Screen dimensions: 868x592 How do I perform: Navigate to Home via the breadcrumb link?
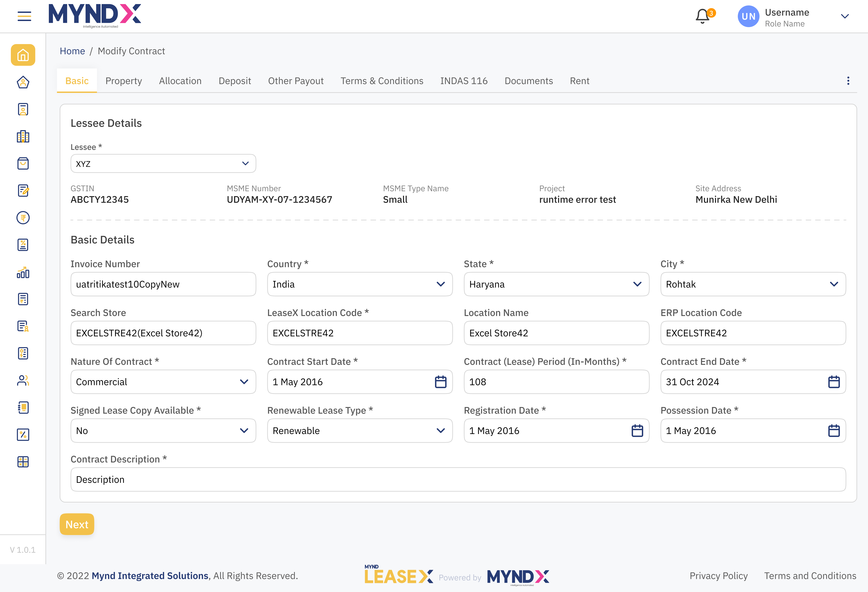point(72,51)
